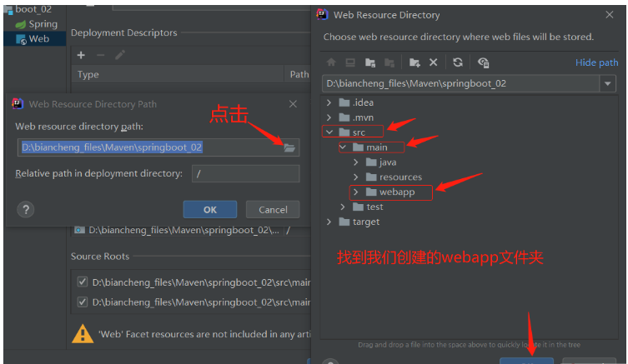Screen dimensions: 628x364
Task: Click the New Folder toolbar icon
Action: [x=414, y=62]
